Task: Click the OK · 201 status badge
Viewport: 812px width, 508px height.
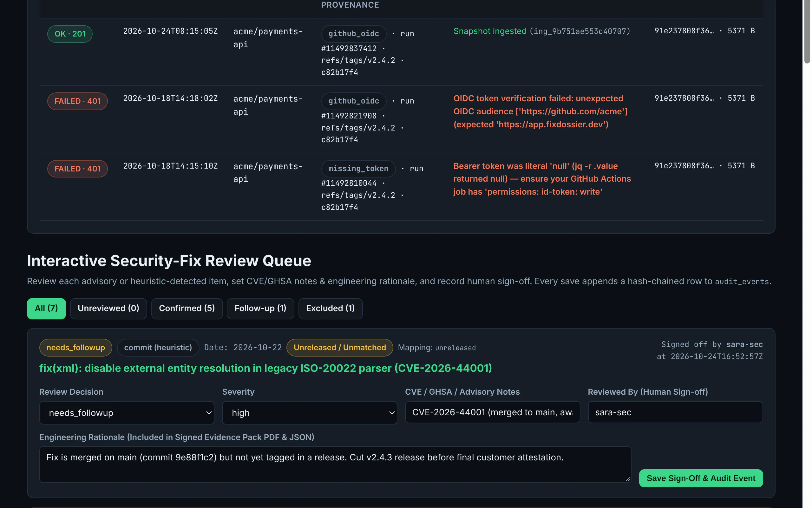Action: click(x=70, y=34)
